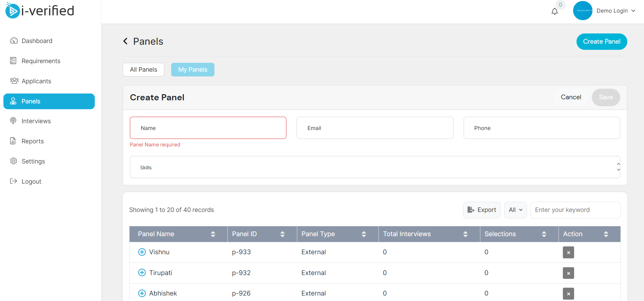Remove the Tirupati panel row
The width and height of the screenshot is (644, 301).
568,273
